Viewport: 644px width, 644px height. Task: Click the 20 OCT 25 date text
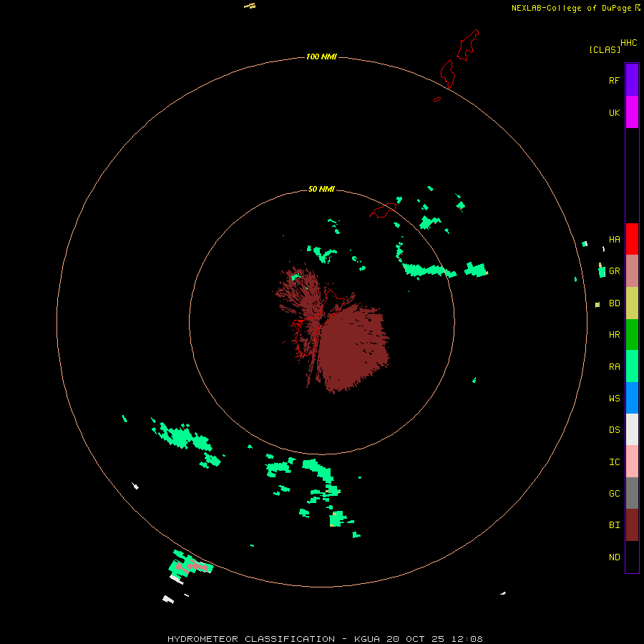tap(416, 639)
